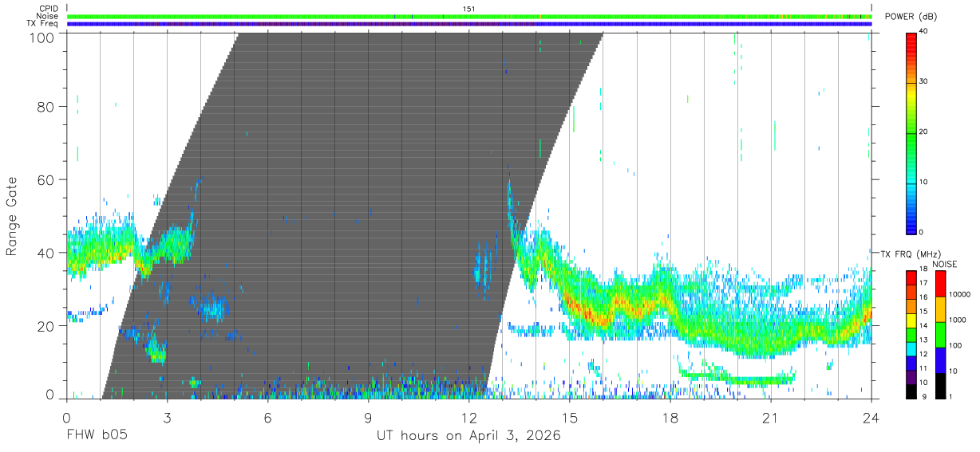The height and width of the screenshot is (452, 980).
Task: Click the 3 tick label on UT axis
Action: (x=167, y=419)
